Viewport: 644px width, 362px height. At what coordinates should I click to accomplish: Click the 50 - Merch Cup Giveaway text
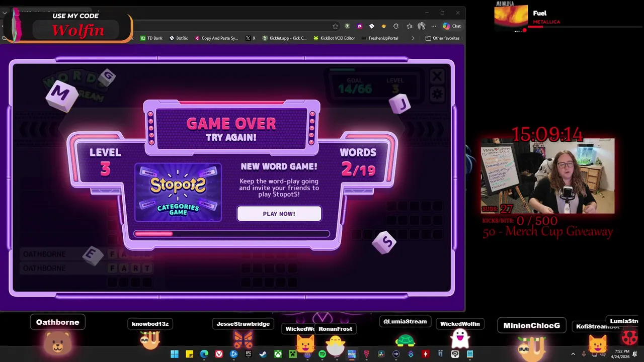547,232
